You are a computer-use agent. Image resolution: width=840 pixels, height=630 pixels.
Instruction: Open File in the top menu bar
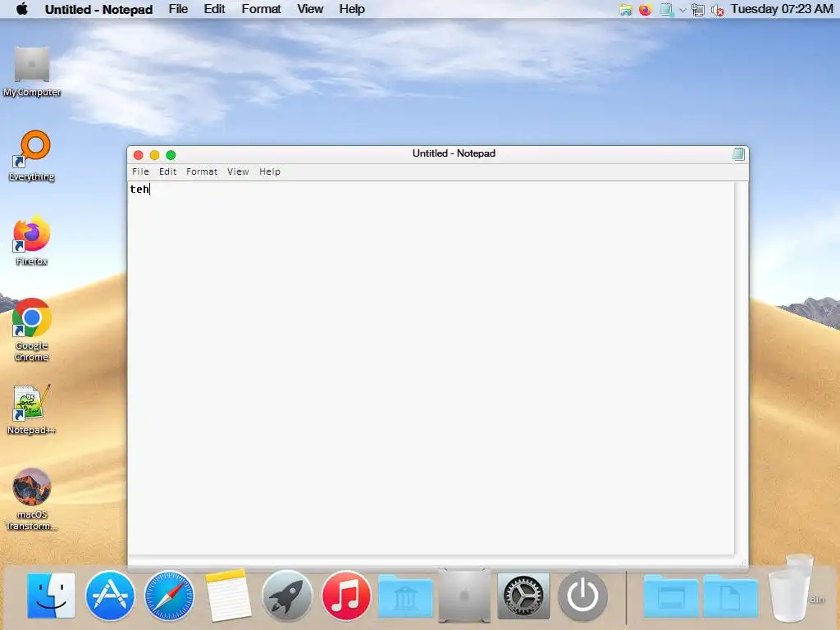click(x=178, y=9)
